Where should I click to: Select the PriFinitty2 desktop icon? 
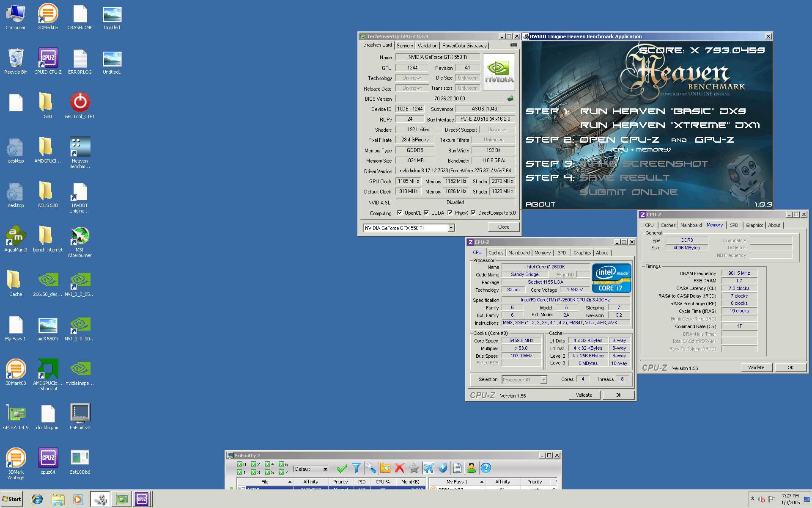pyautogui.click(x=80, y=417)
